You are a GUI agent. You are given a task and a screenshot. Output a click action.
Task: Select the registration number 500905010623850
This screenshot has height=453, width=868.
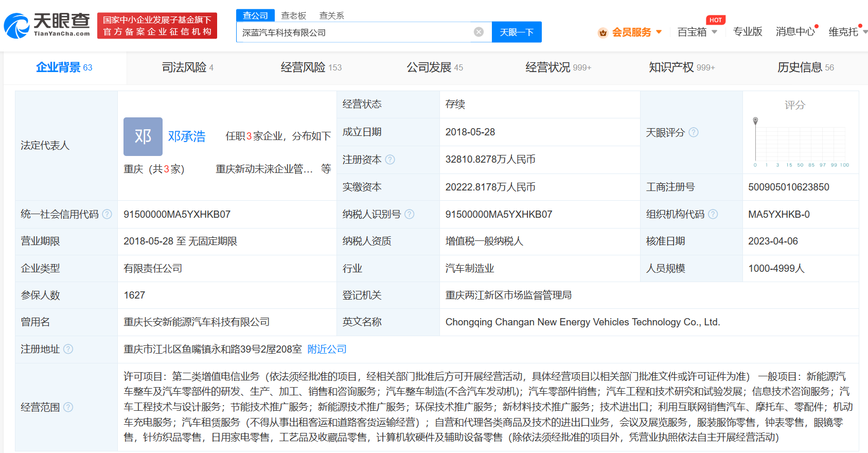pyautogui.click(x=789, y=187)
